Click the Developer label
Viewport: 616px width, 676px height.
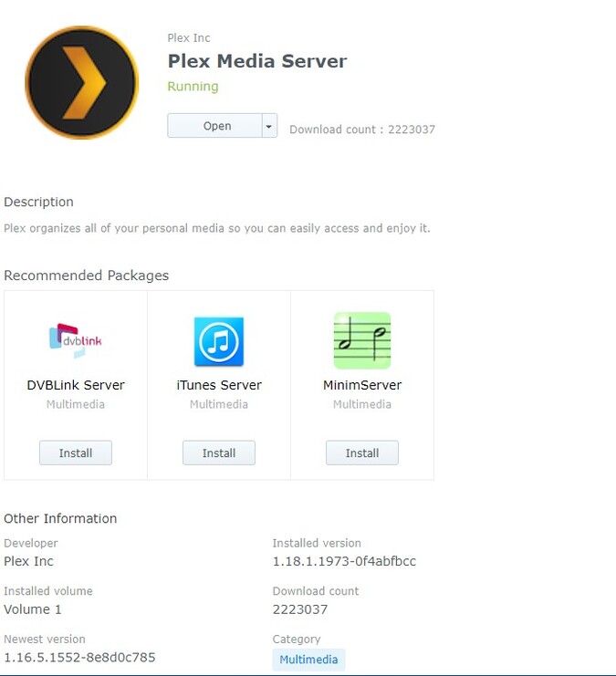click(31, 543)
